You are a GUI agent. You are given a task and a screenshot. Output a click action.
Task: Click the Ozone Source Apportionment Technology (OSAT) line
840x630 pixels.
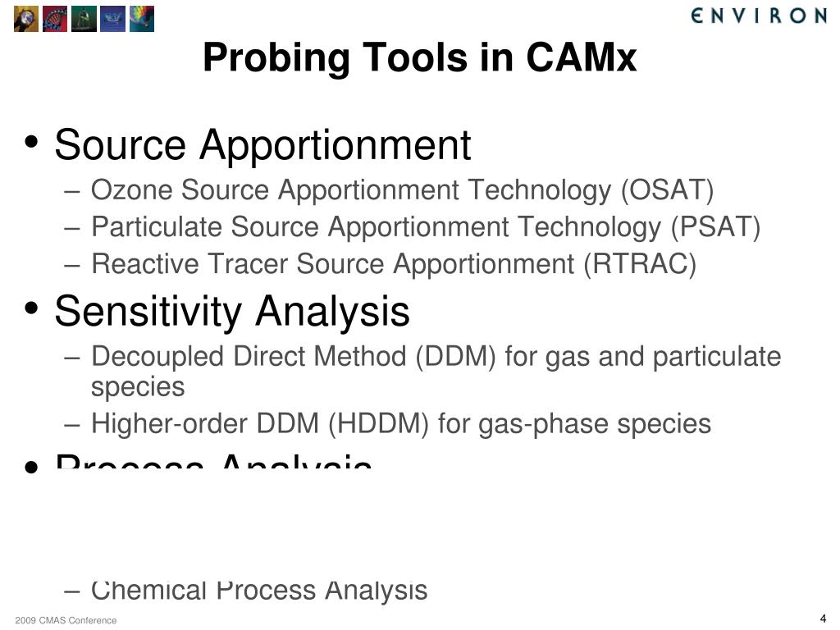[402, 190]
